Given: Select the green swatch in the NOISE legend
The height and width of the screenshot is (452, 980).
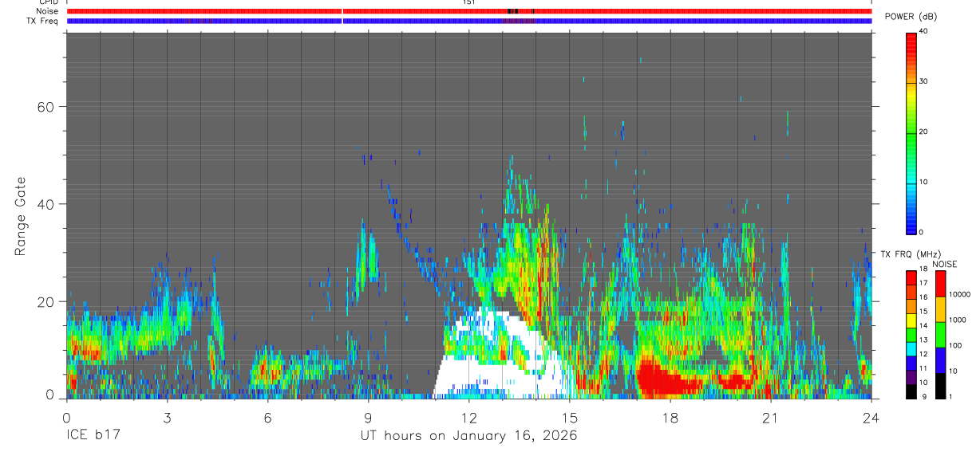Looking at the screenshot, I should point(940,335).
